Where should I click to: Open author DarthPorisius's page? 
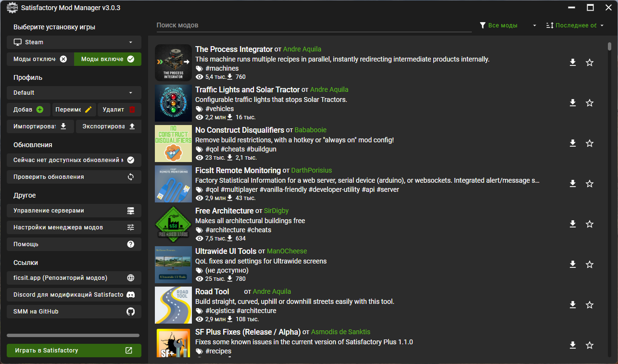coord(312,170)
